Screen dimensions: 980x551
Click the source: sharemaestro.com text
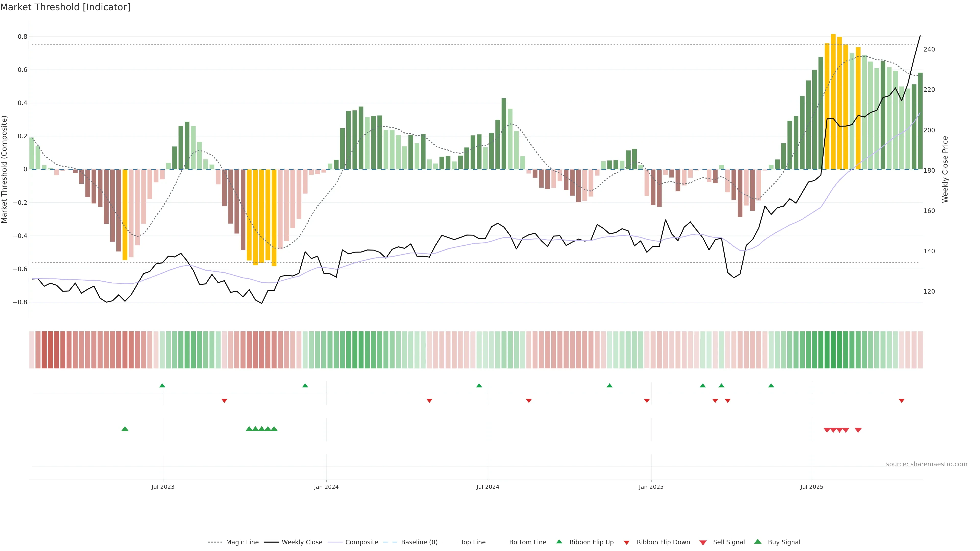point(926,464)
